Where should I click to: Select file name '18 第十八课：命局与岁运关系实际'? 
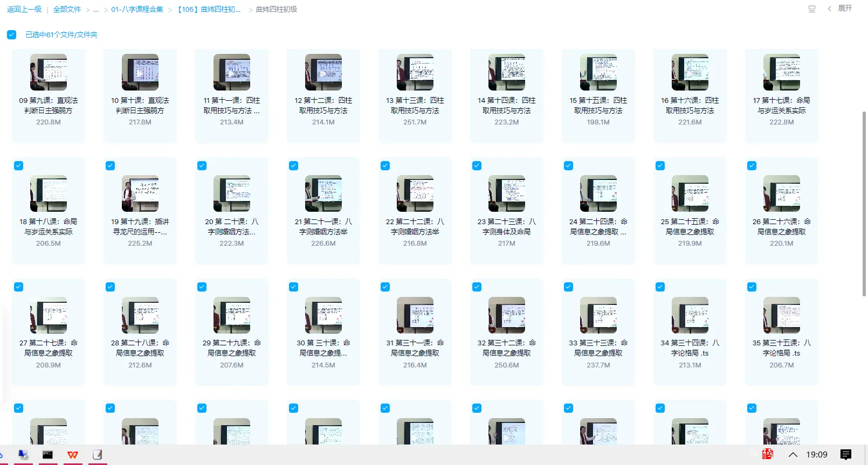coord(49,226)
